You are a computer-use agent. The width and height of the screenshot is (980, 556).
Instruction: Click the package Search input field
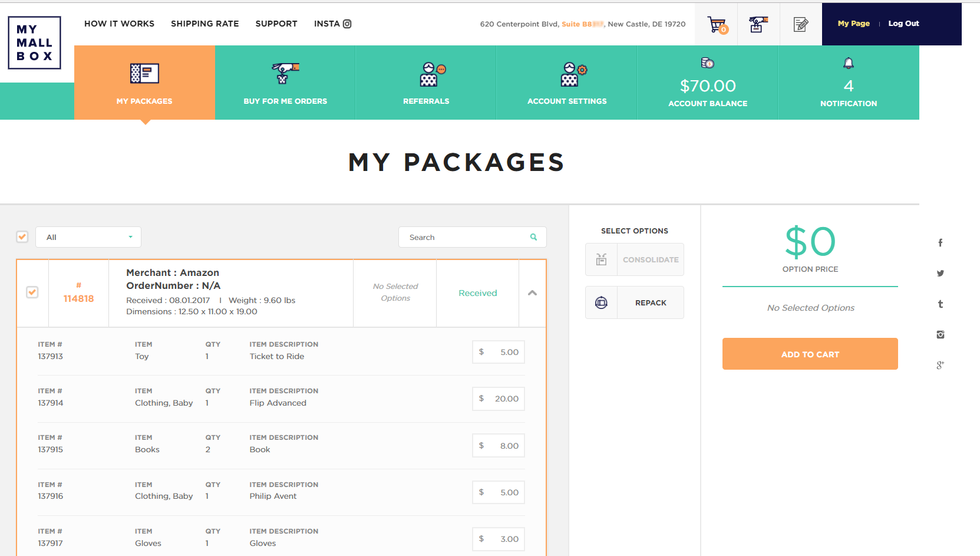(473, 237)
